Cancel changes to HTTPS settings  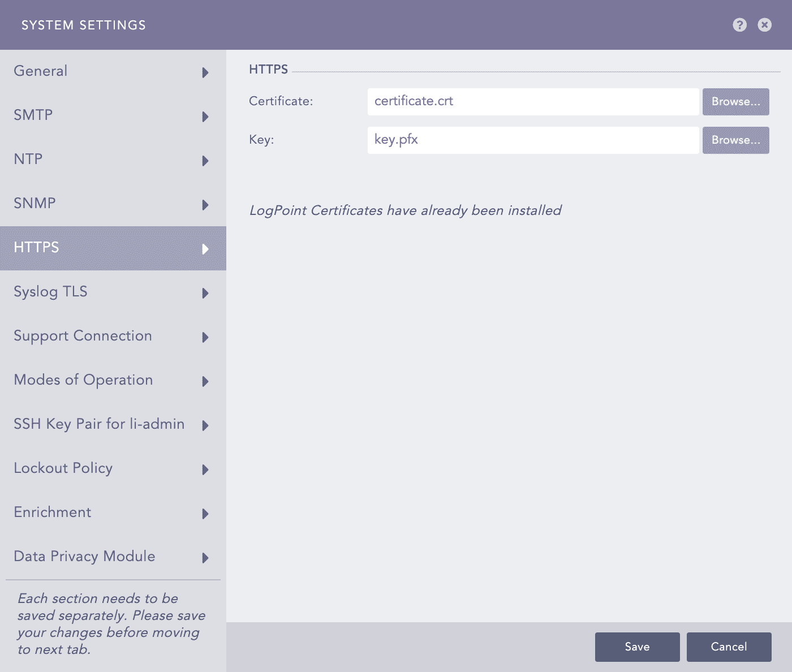coord(729,647)
